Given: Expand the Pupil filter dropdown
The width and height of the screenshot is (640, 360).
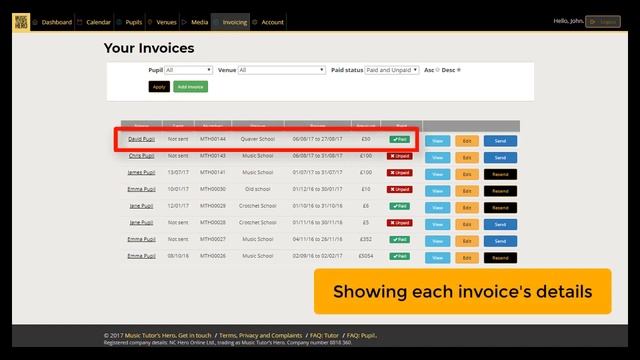Looking at the screenshot, I should pos(189,70).
